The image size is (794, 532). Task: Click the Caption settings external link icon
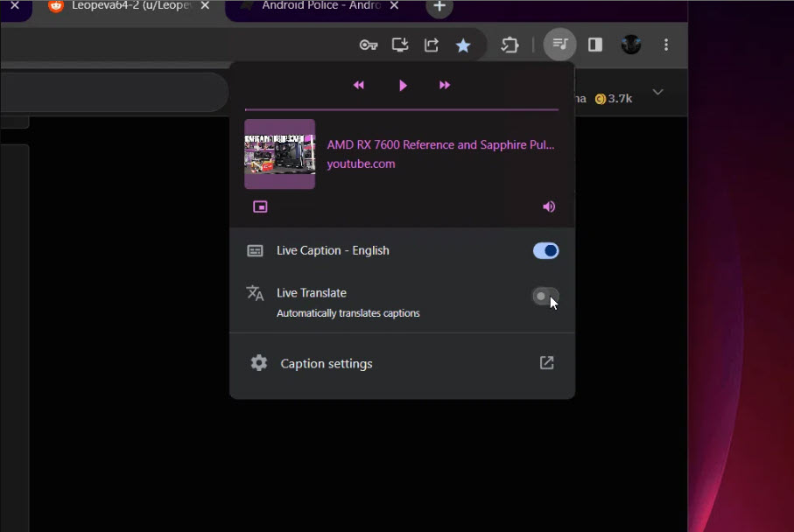click(x=547, y=363)
